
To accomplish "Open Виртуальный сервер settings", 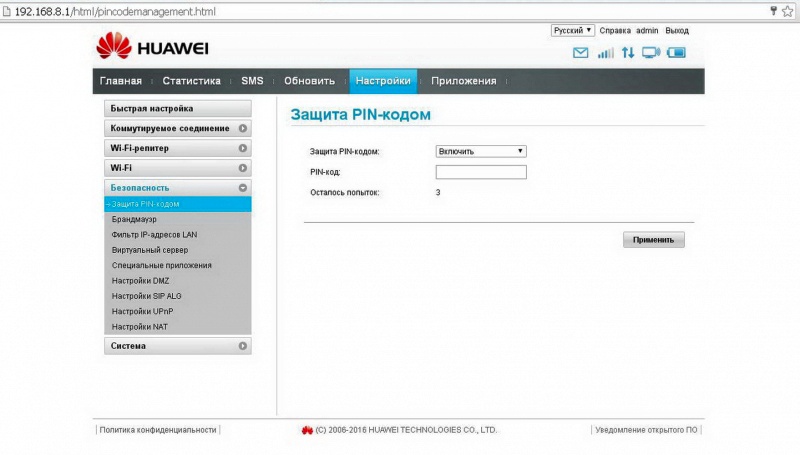I will click(x=149, y=250).
